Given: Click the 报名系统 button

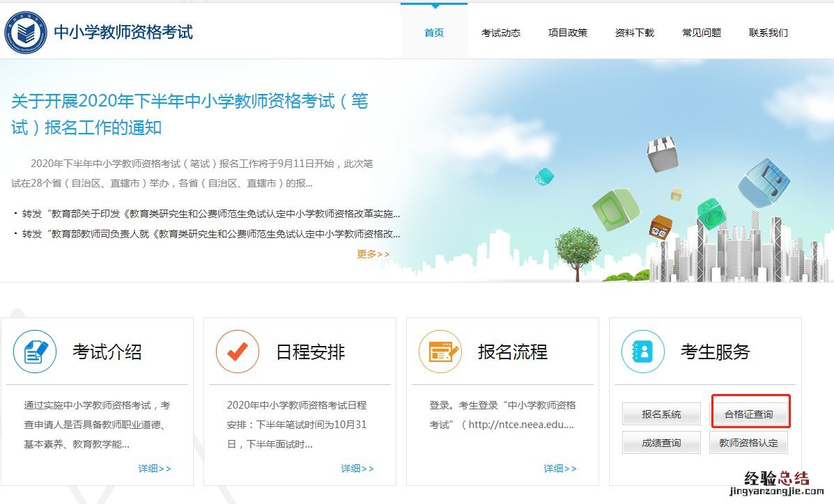Looking at the screenshot, I should 661,414.
